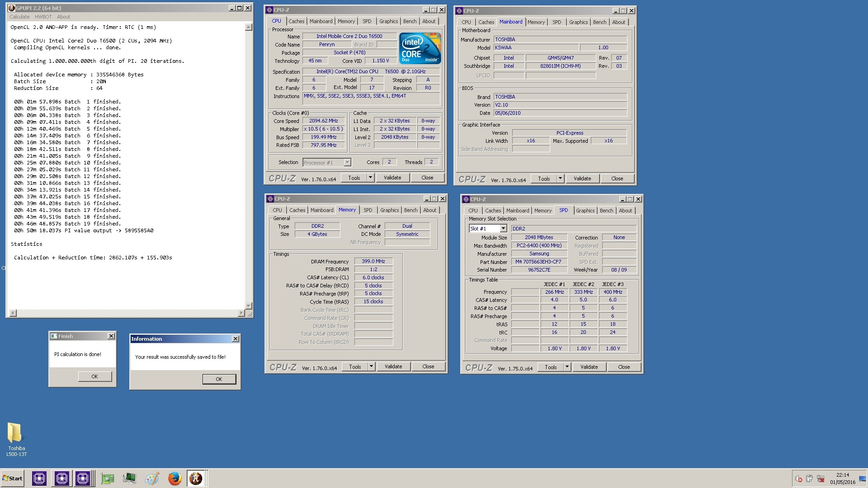Click title icon of CPU-Z SPD window

click(x=466, y=199)
